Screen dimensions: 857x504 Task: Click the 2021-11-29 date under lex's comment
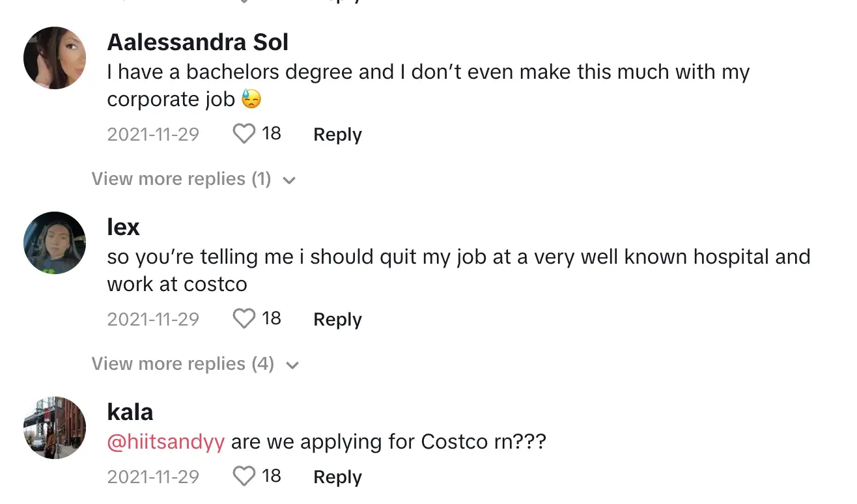tap(153, 320)
